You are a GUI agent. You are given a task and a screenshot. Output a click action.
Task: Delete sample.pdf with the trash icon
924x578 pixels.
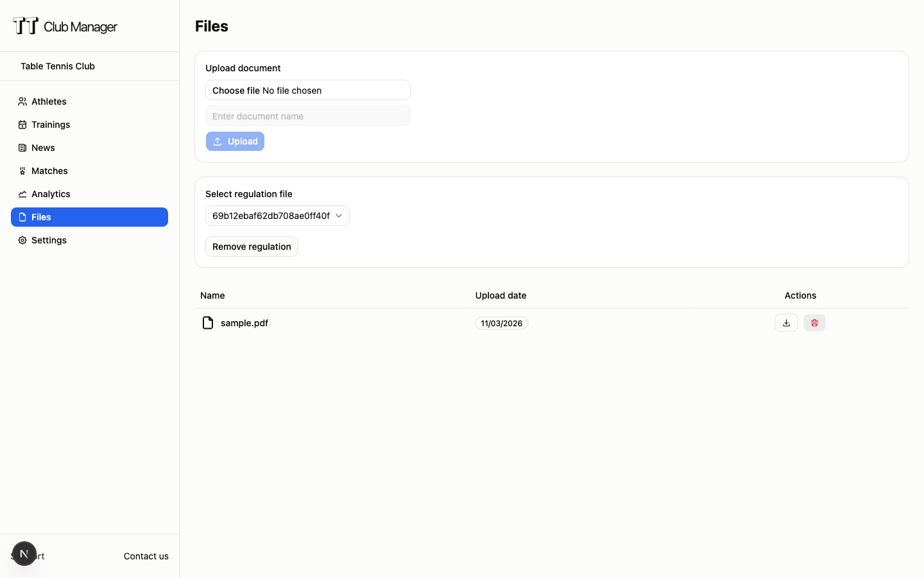[814, 322]
